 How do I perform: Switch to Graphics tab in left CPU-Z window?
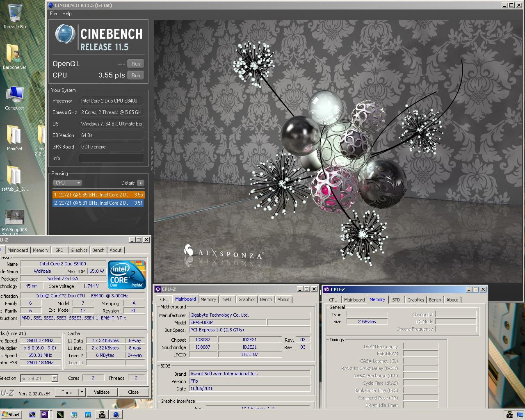79,250
